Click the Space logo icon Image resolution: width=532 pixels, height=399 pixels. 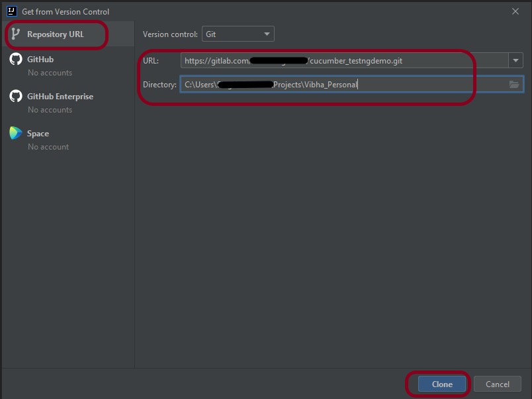tap(16, 133)
